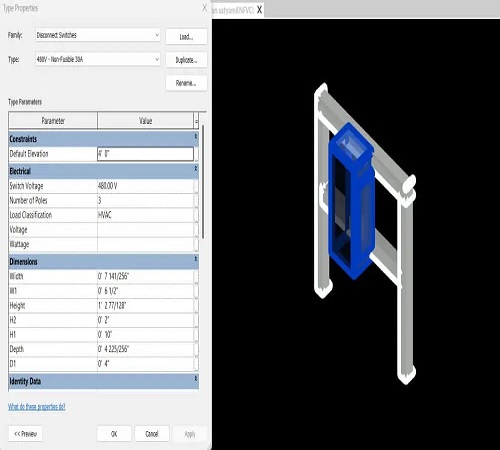Close the view tab with X
500x450 pixels.
pos(259,10)
